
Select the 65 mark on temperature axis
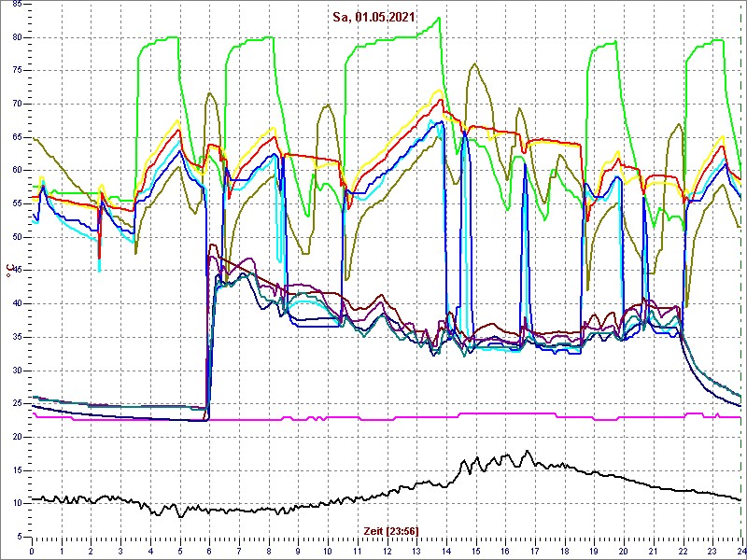point(16,137)
